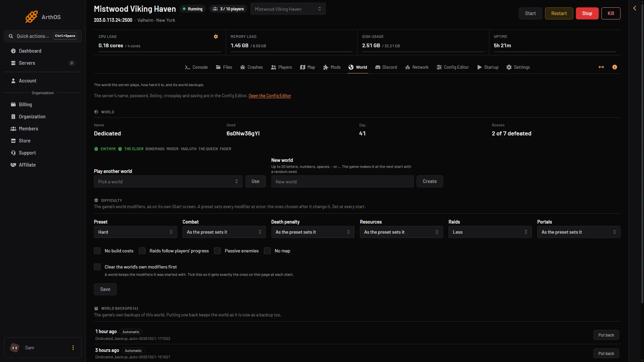Click the Organization building icon in sidebar
This screenshot has height=362, width=644.
tap(13, 117)
